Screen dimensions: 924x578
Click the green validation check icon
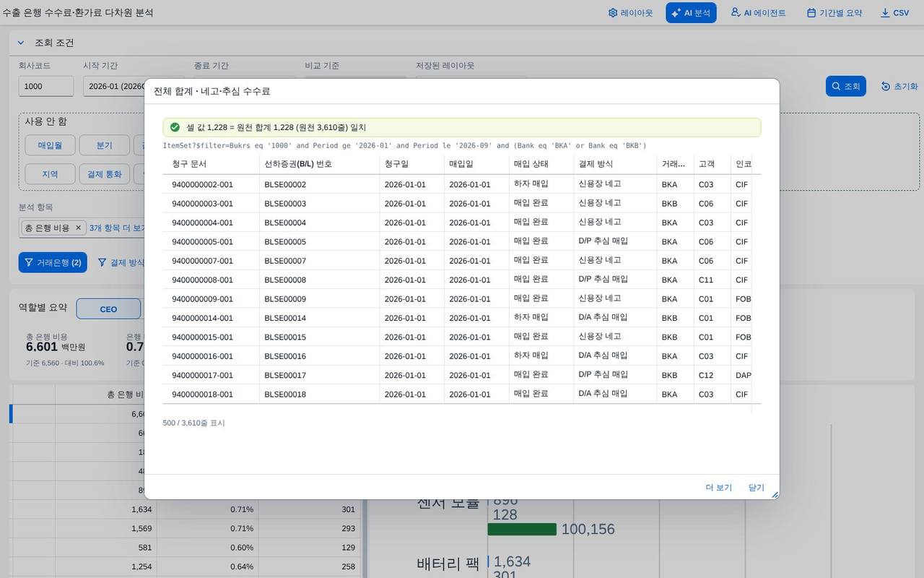coord(175,127)
